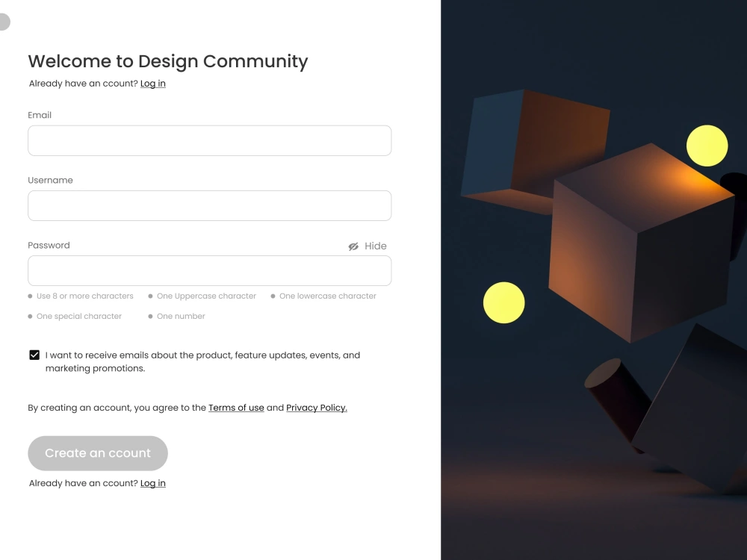Toggle password visibility with the eye icon
The image size is (747, 560).
coord(353,246)
